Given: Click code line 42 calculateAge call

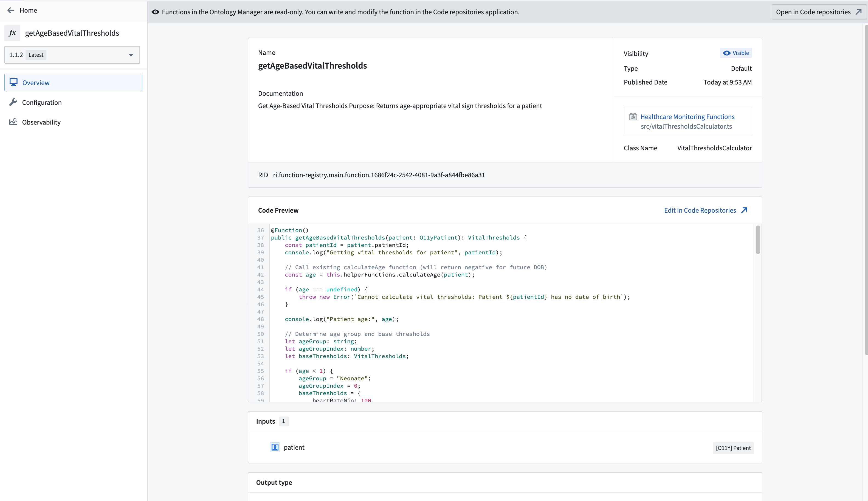Looking at the screenshot, I should click(x=379, y=275).
